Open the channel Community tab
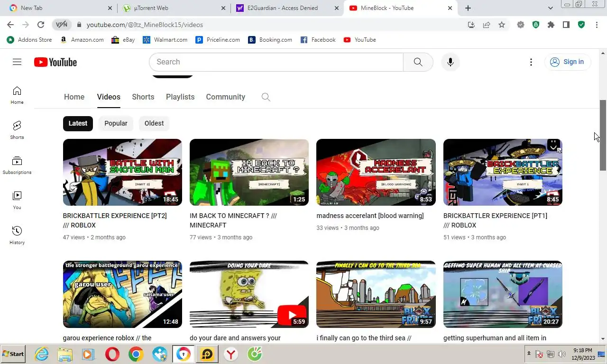Screen dimensions: 607x364 click(x=225, y=97)
